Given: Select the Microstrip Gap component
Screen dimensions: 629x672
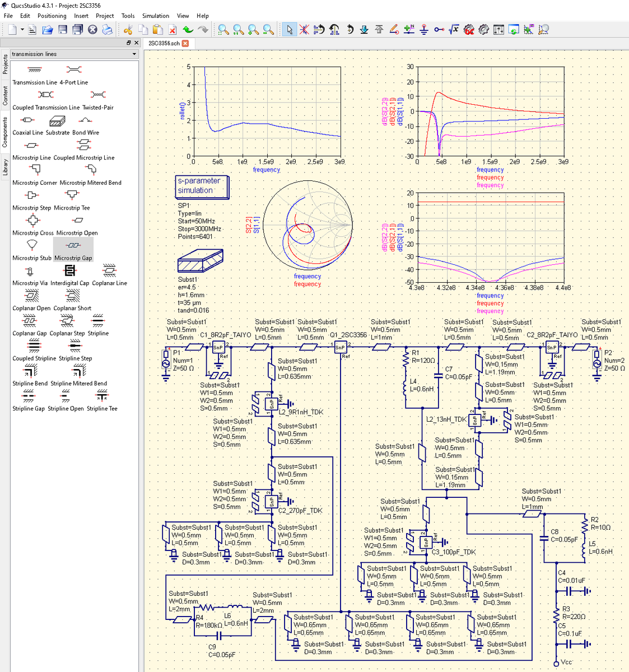Looking at the screenshot, I should click(x=73, y=249).
